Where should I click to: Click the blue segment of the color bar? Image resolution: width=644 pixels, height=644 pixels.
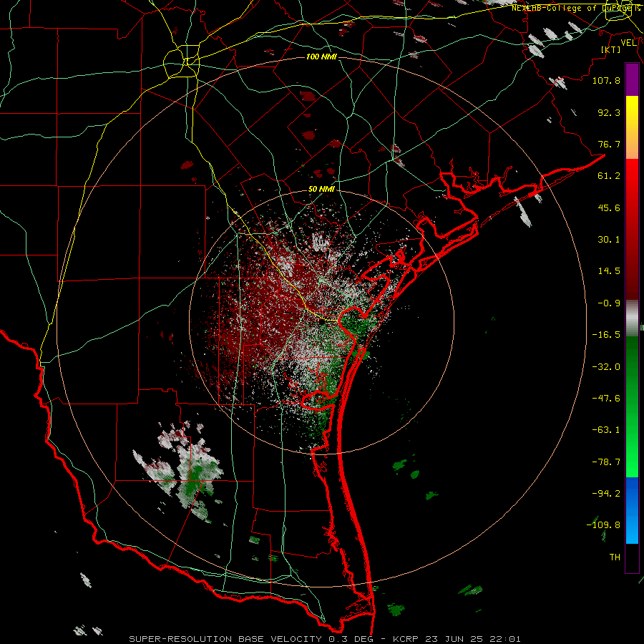click(632, 510)
